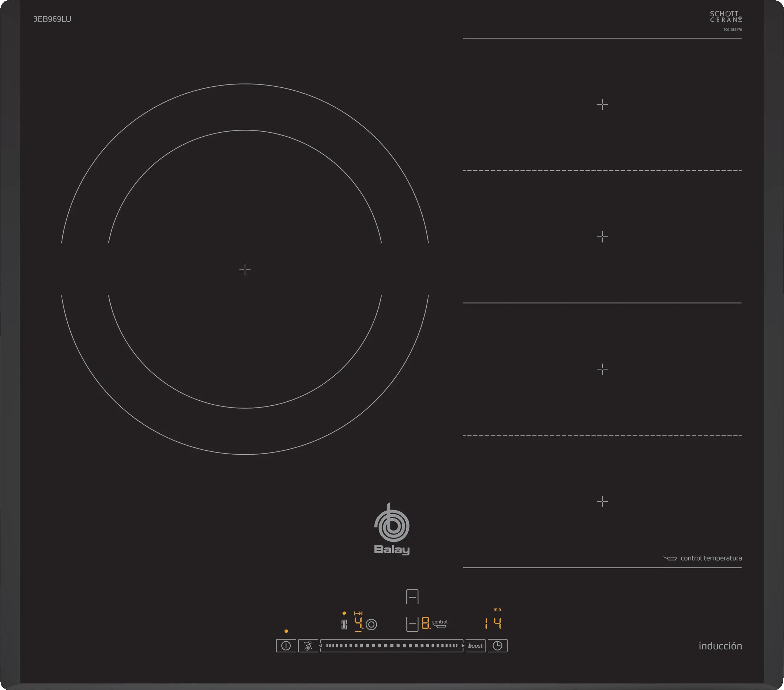Tap the move/transfer arrow indicator above 4
This screenshot has width=784, height=690.
click(358, 613)
